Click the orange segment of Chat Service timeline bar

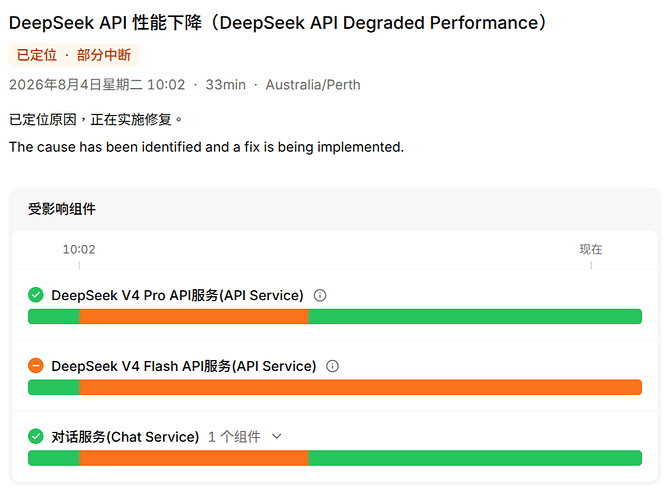pos(194,458)
